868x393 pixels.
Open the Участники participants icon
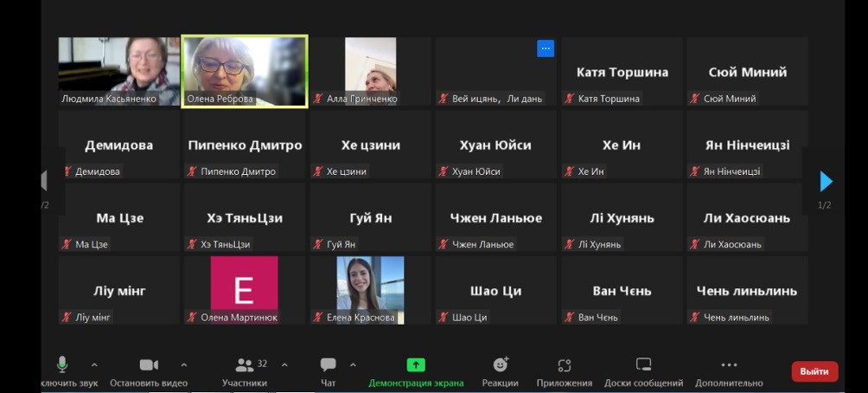click(244, 364)
